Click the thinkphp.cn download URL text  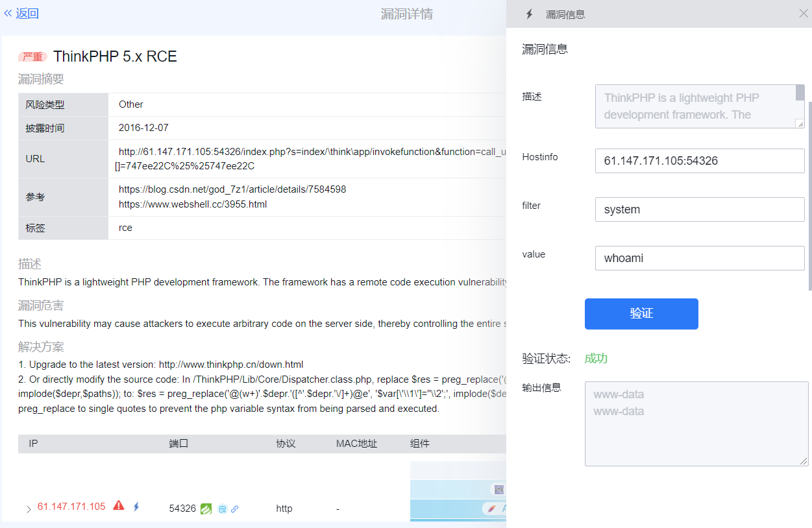point(231,365)
